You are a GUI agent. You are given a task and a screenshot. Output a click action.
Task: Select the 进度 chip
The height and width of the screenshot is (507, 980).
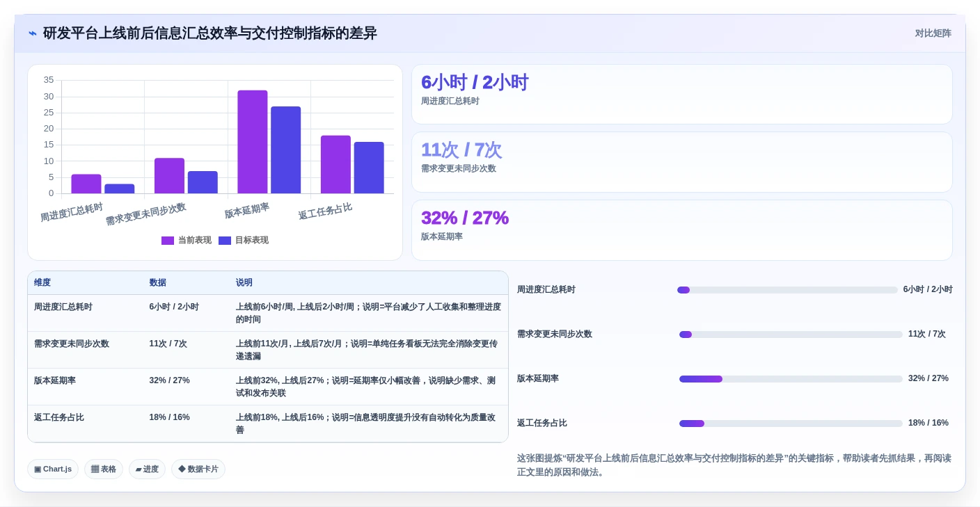[x=147, y=469]
